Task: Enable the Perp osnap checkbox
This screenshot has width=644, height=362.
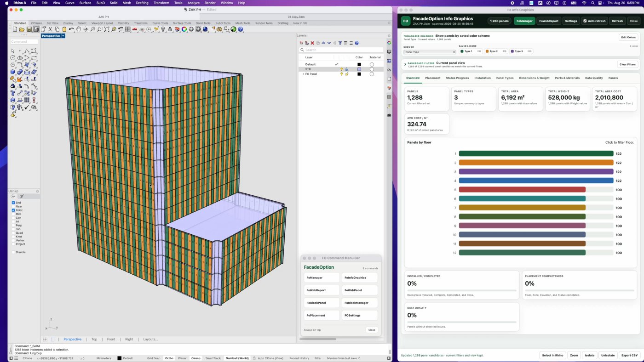Action: pyautogui.click(x=13, y=225)
